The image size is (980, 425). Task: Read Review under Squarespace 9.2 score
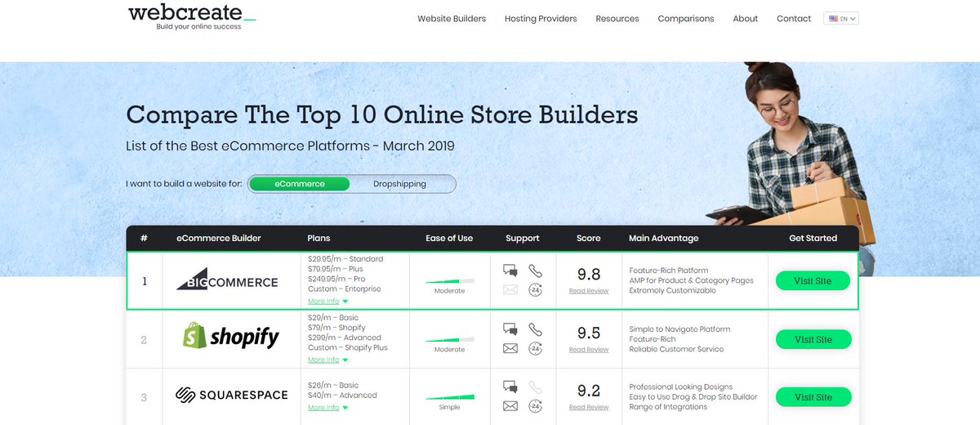589,407
